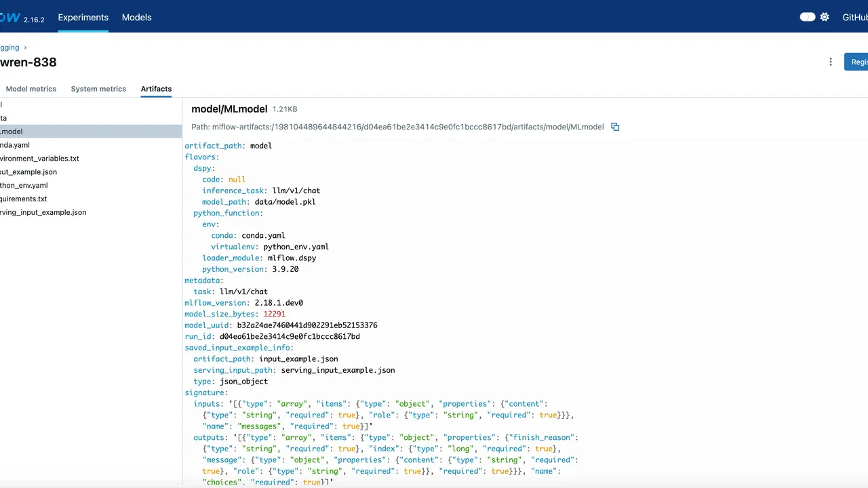
Task: Click the loader_module value mlflow.dspy
Action: pyautogui.click(x=292, y=258)
